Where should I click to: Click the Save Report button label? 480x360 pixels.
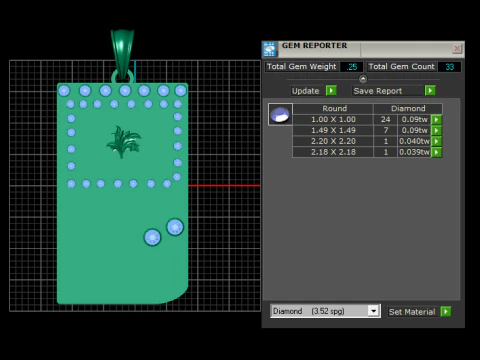pos(378,91)
